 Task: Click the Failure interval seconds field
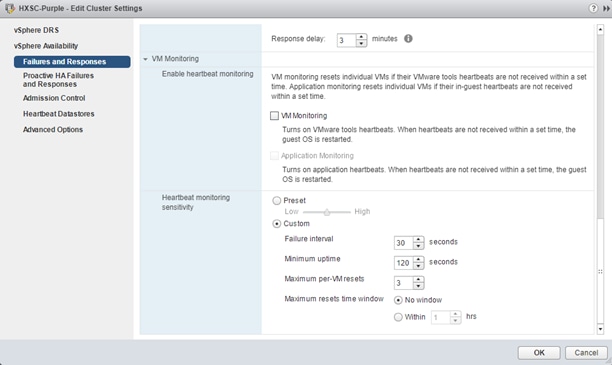click(x=404, y=243)
